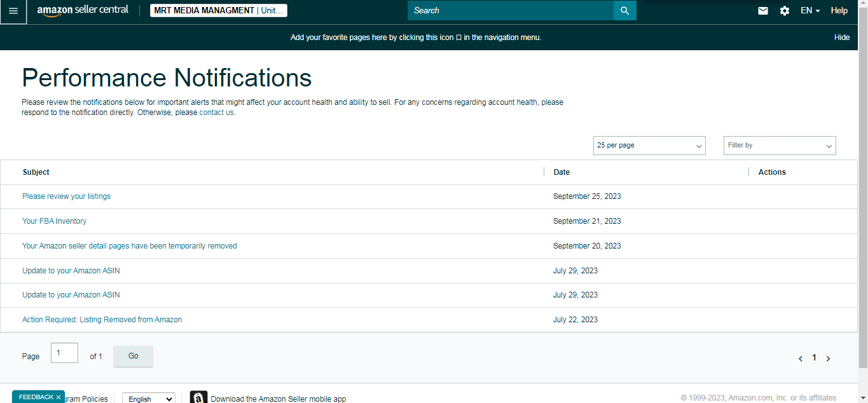
Task: Click the Amazon app icon in footer
Action: coord(198,398)
